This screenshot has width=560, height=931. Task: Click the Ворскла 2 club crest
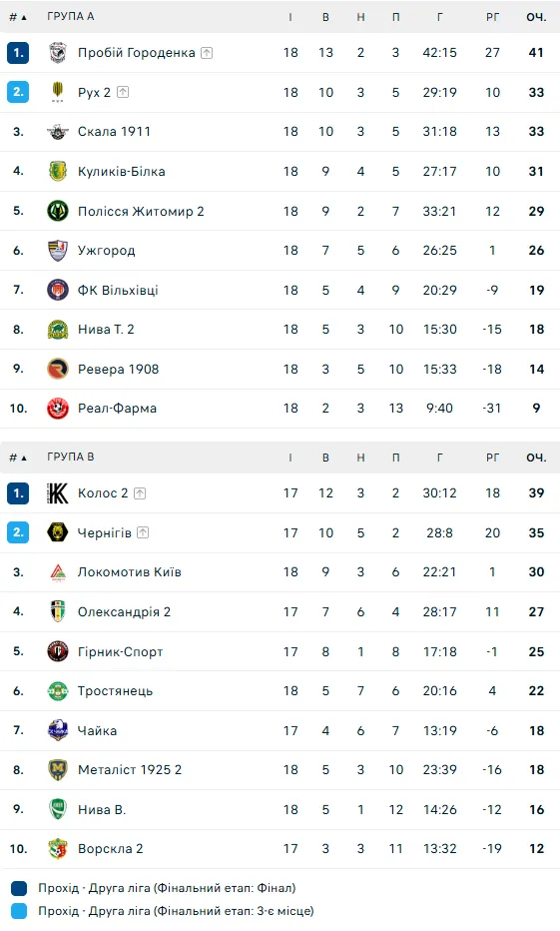pyautogui.click(x=58, y=849)
